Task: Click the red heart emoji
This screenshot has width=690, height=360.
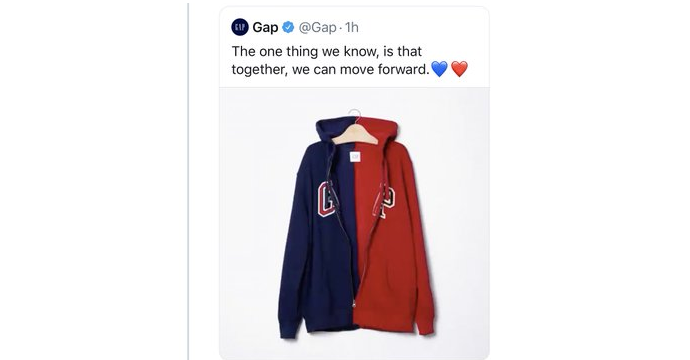Action: 459,69
